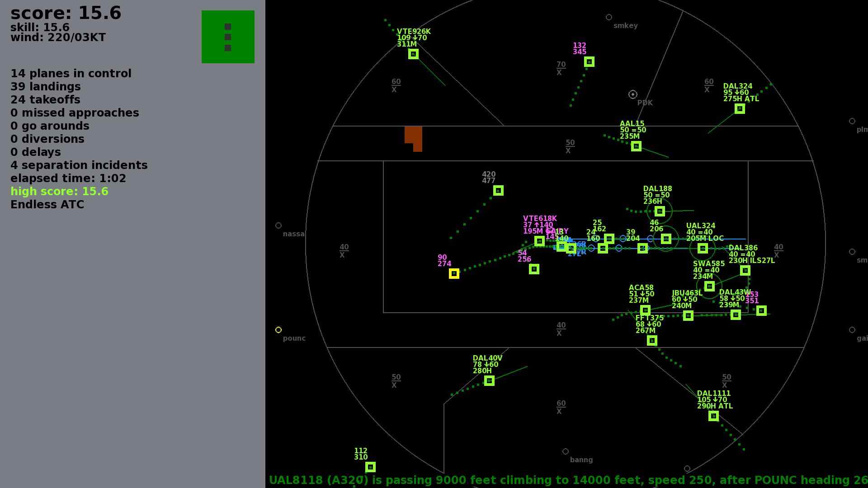Select aircraft VTE926K radar blip
Image resolution: width=868 pixels, height=488 pixels.
click(413, 54)
